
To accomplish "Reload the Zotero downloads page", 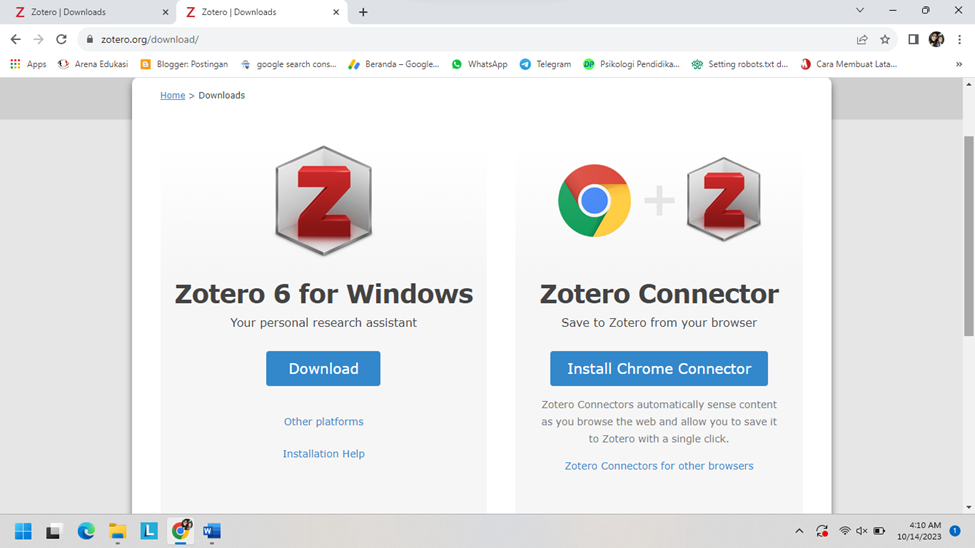I will 61,39.
